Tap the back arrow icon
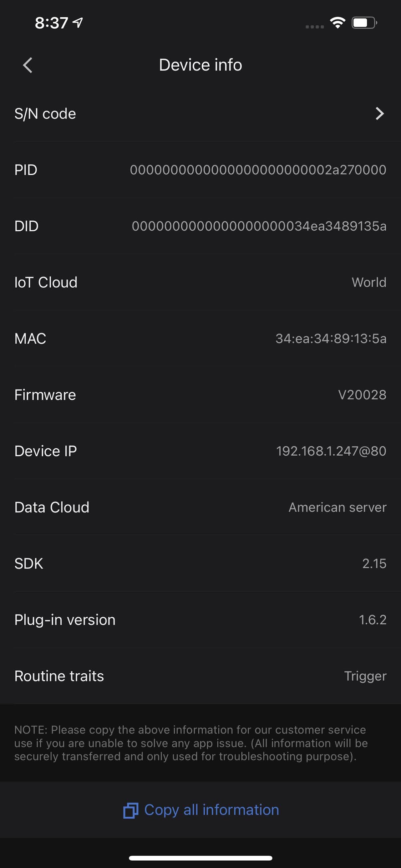Viewport: 401px width, 868px height. coord(28,65)
